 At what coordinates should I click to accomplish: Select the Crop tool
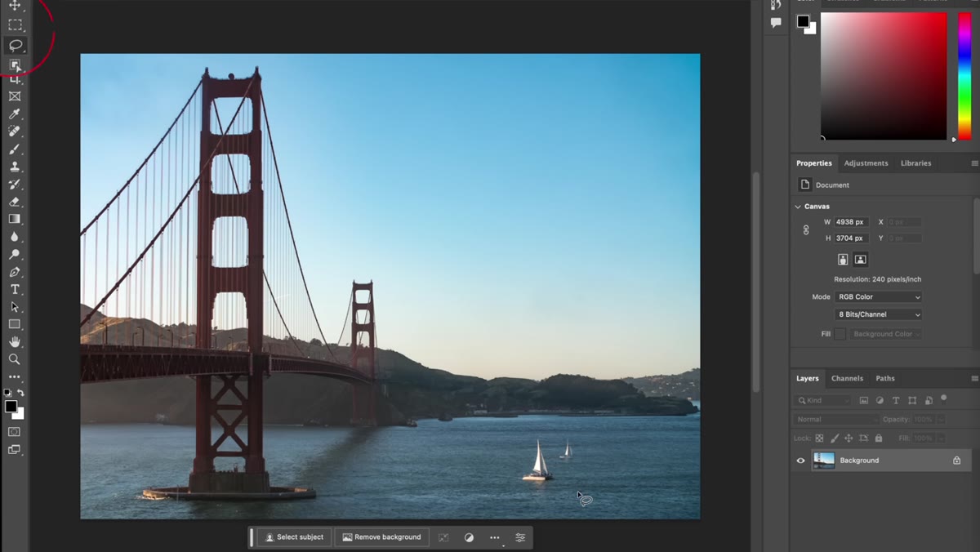pyautogui.click(x=15, y=79)
